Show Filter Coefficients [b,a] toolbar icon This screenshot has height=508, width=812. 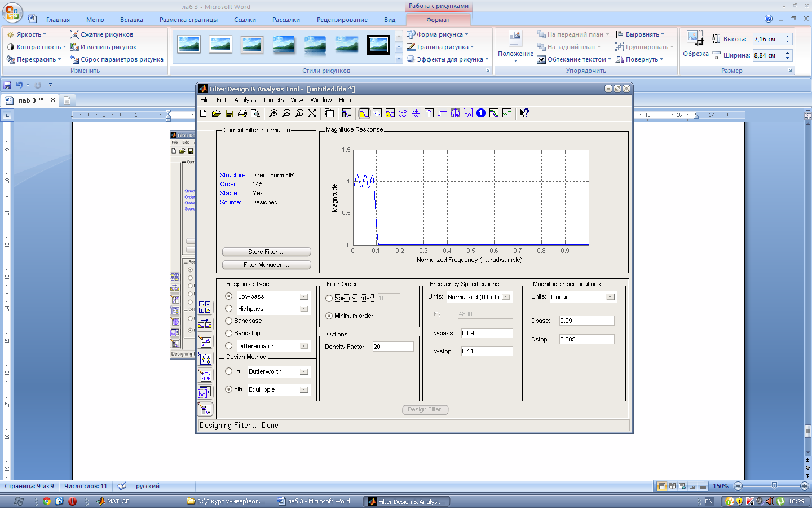[x=468, y=113]
